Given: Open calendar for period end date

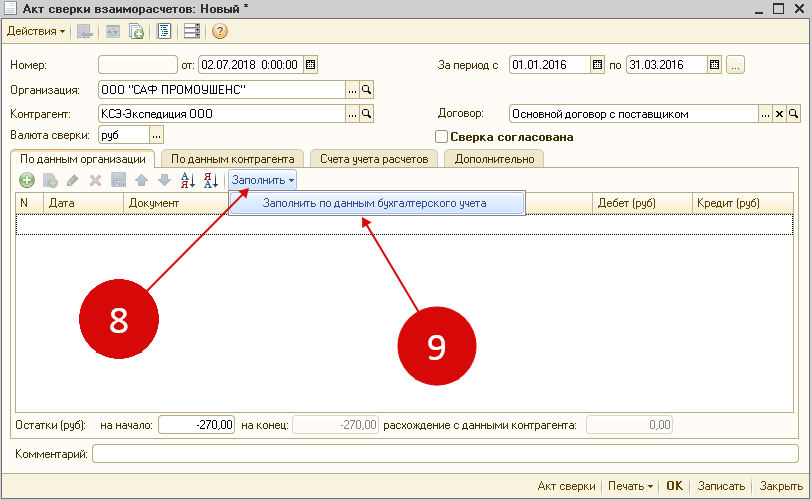Looking at the screenshot, I should pos(714,65).
